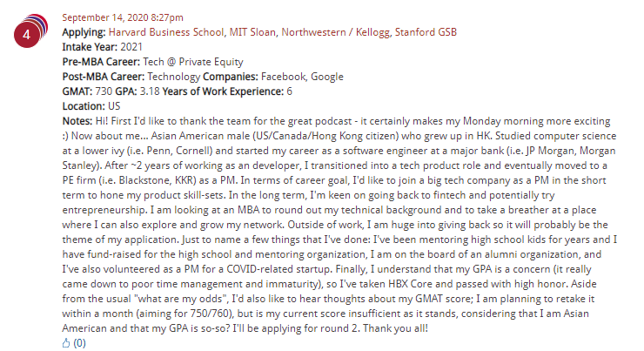The width and height of the screenshot is (644, 351).
Task: Select the Intake Year label
Action: pyautogui.click(x=91, y=46)
